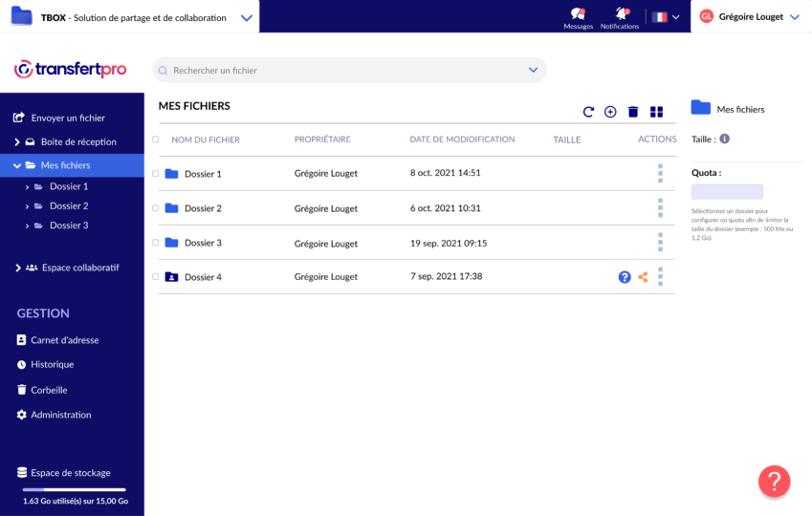Tick the checkbox for Dossier 3
Viewport: 812px width, 516px height.
(156, 243)
